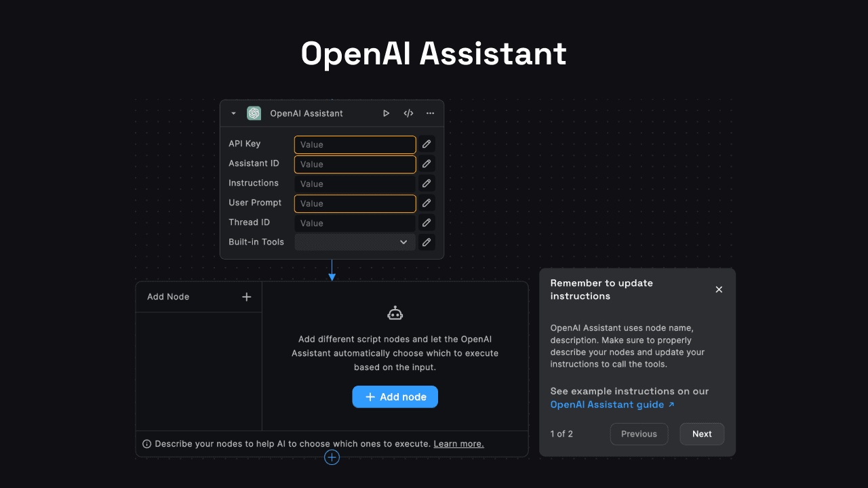Run the OpenAI Assistant node with the play icon
Screen dimensions: 868x488
[x=386, y=113]
